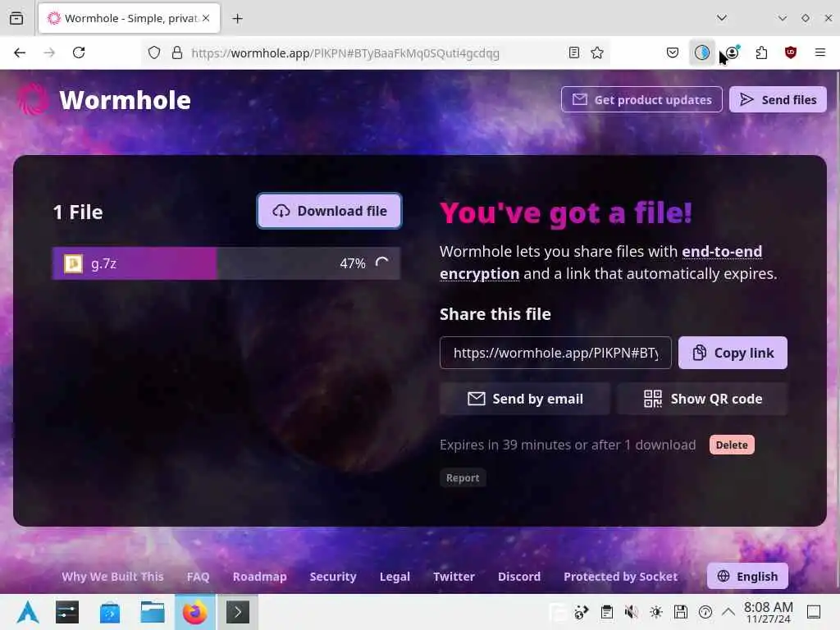840x630 pixels.
Task: Click the muted volume tray icon
Action: [x=631, y=612]
